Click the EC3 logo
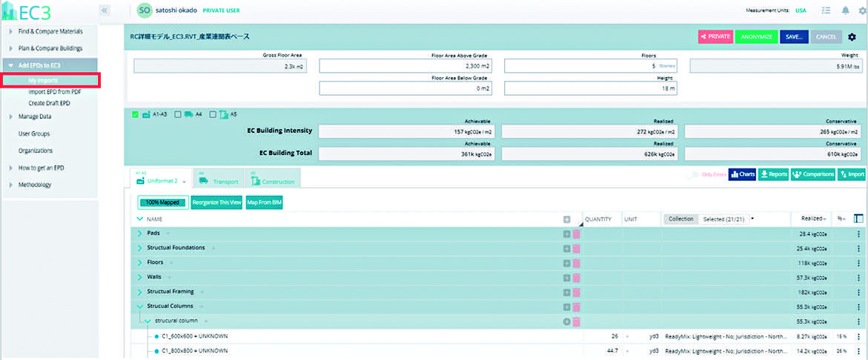Screen dimensions: 868x360 [x=27, y=11]
